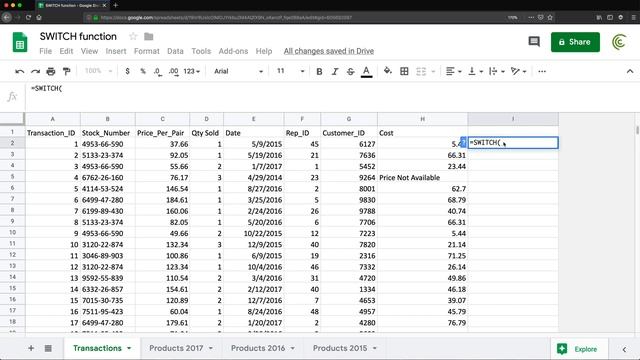Expand the merge cells options arrow

pos(433,71)
